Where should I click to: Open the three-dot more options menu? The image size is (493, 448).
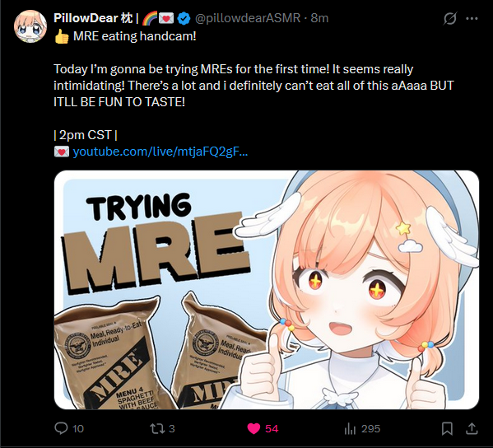pyautogui.click(x=472, y=19)
